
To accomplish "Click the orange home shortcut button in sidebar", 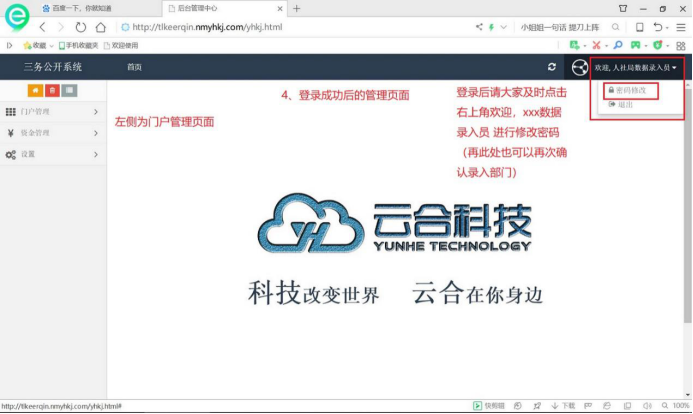I will [x=35, y=90].
